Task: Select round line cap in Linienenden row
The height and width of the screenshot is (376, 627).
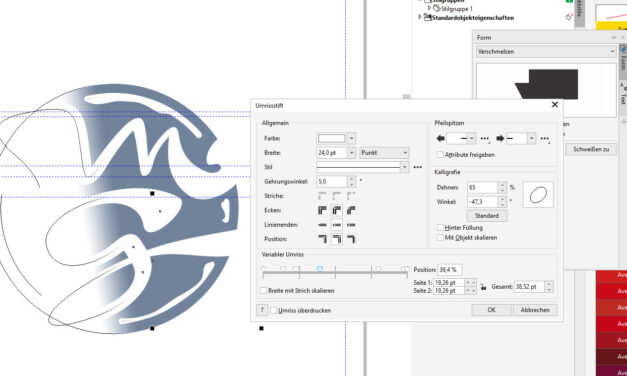Action: click(337, 225)
